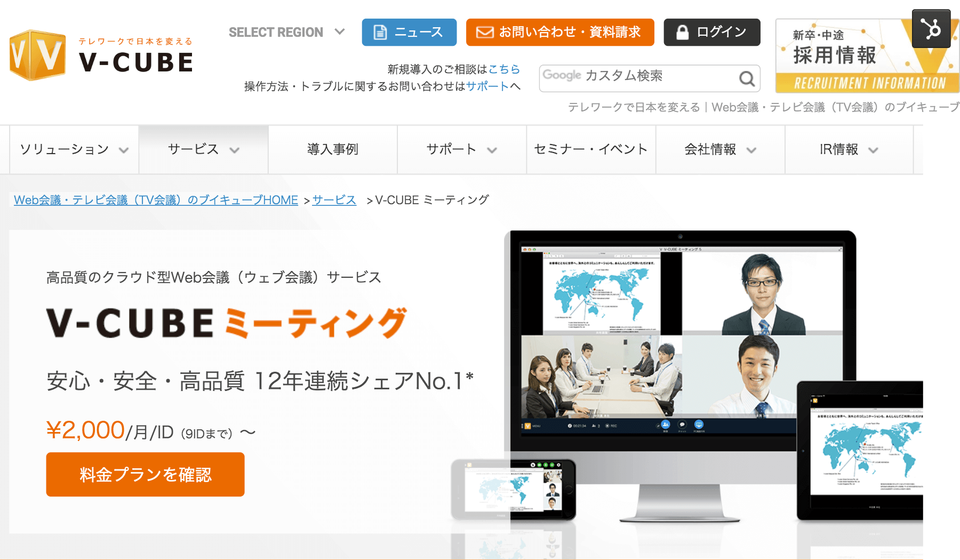
Task: Click the envelope icon on contact button
Action: click(x=484, y=33)
